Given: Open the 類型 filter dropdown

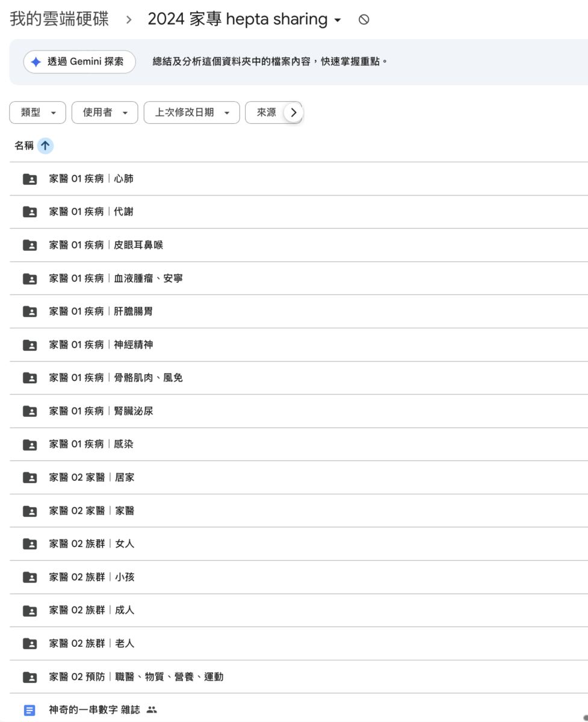Looking at the screenshot, I should click(x=38, y=113).
